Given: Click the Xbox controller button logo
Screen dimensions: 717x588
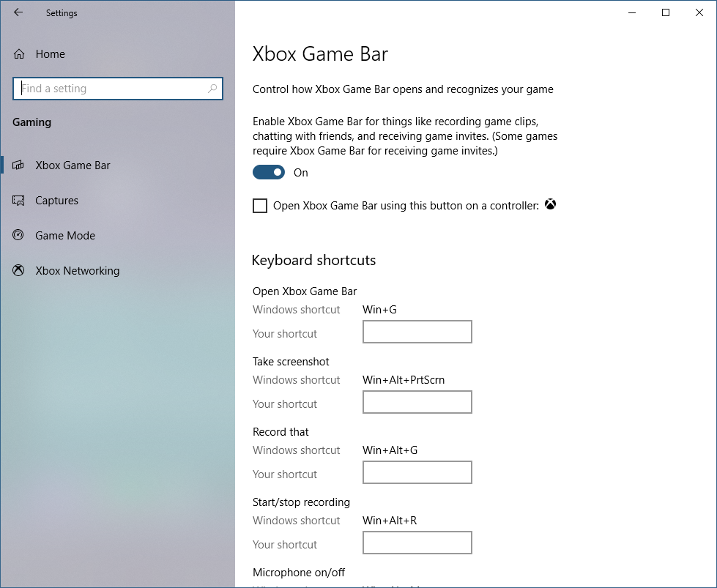Looking at the screenshot, I should (550, 204).
